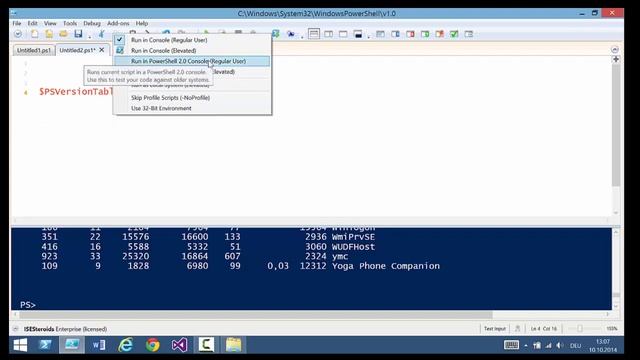Image resolution: width=640 pixels, height=360 pixels.
Task: Click the console horizontal scrollbar
Action: click(x=256, y=315)
